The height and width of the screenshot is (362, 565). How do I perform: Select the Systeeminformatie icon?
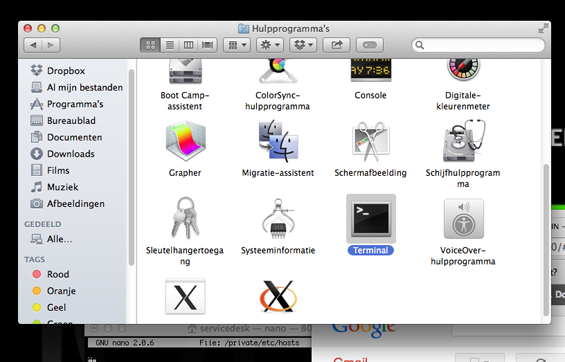point(278,219)
